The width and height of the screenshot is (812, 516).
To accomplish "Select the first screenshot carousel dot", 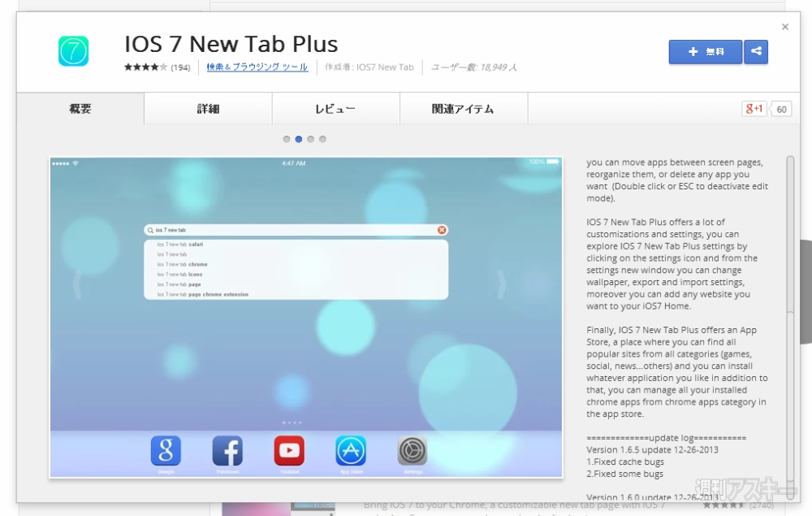I will point(287,139).
